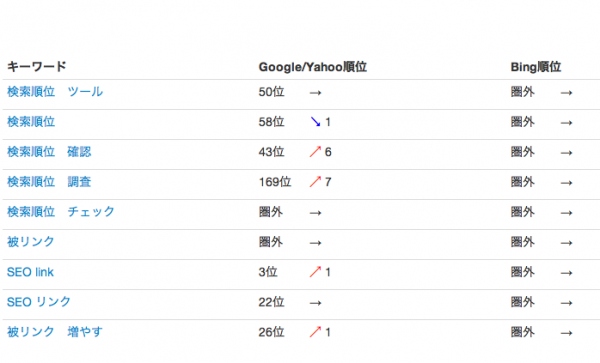Click the キーワード column header
600x363 pixels.
(37, 66)
